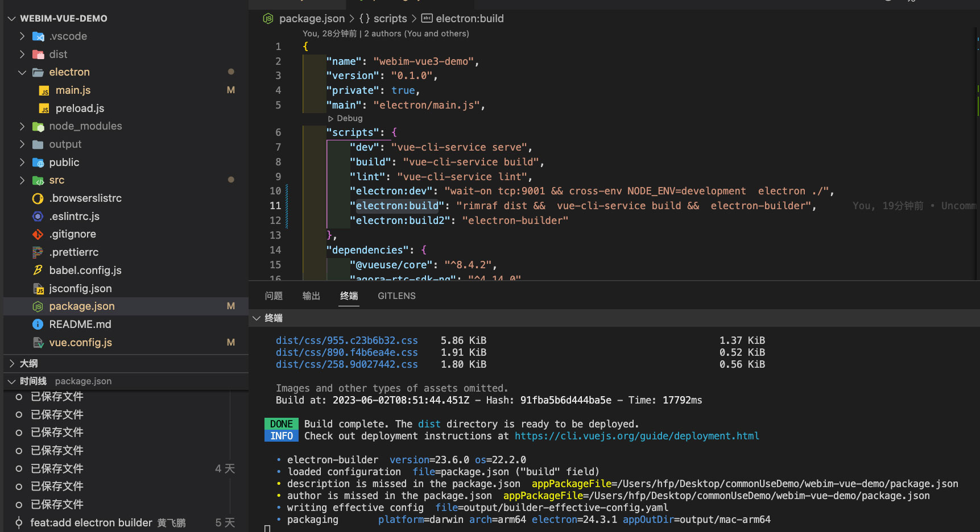Click the braces icon before scripts breadcrumb
Screen dimensions: 980x532
(365, 19)
